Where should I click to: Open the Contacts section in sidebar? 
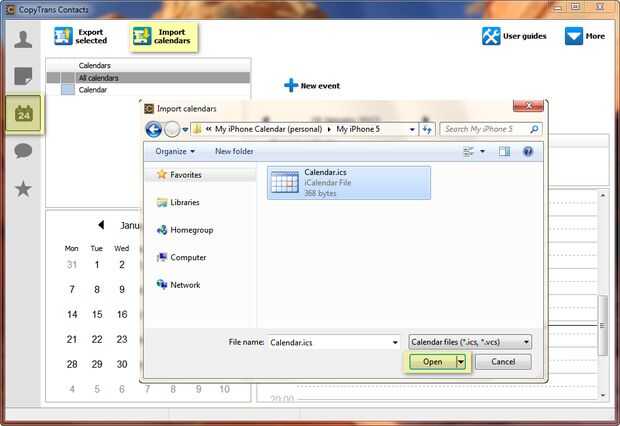pyautogui.click(x=23, y=40)
